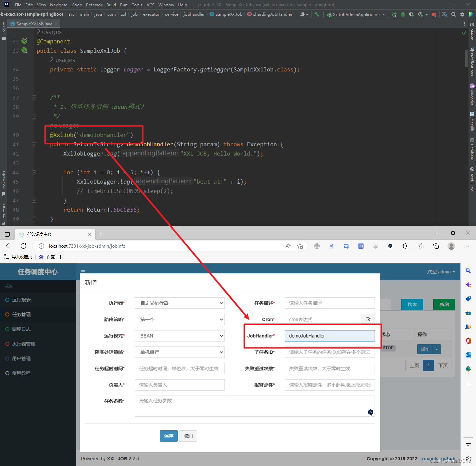Open the 阻塞处理策略 dropdown showing 单机串行
The height and width of the screenshot is (466, 476).
tap(180, 352)
